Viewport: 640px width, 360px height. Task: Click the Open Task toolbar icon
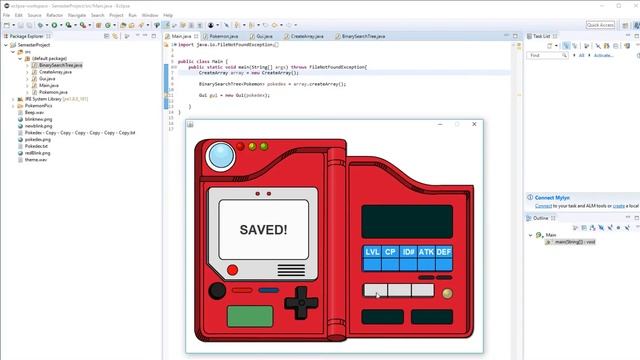coord(131,25)
